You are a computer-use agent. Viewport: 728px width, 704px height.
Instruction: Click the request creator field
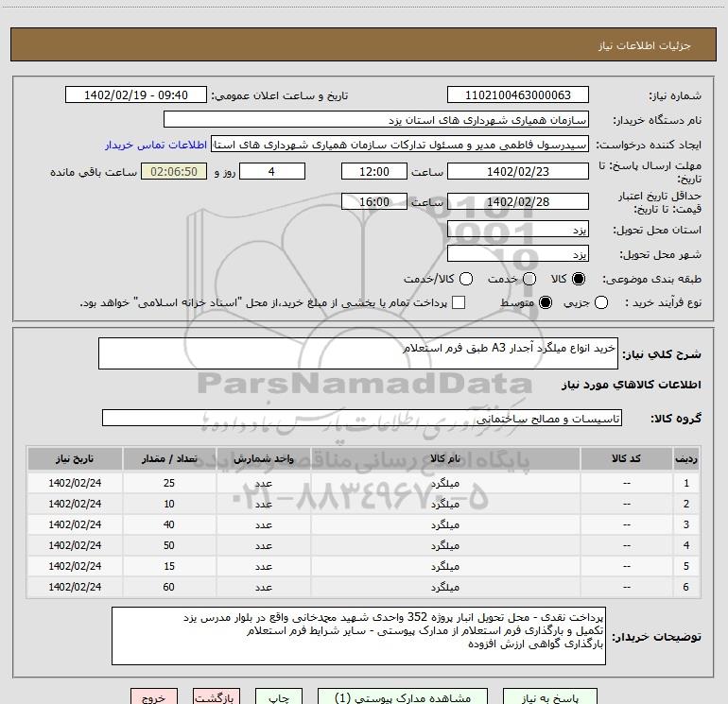(x=400, y=145)
